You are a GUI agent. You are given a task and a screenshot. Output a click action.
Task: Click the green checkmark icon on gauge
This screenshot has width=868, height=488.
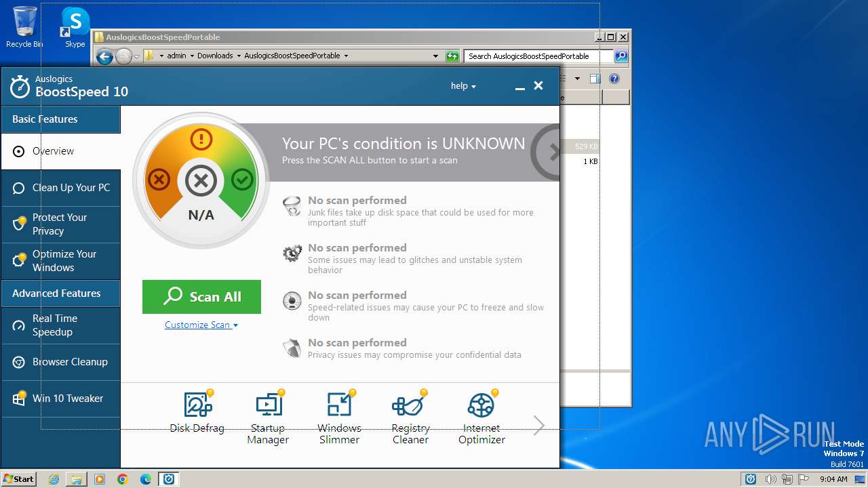pos(242,180)
